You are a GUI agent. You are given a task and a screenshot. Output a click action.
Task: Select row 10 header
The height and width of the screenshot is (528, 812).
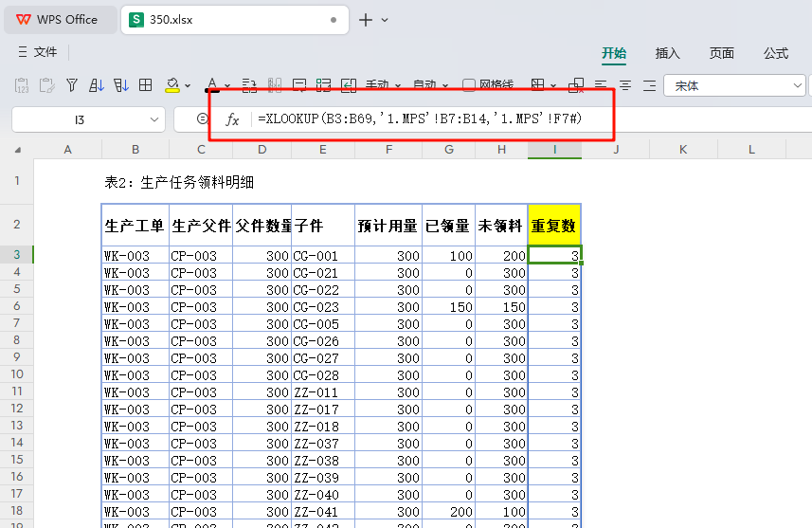tap(17, 374)
